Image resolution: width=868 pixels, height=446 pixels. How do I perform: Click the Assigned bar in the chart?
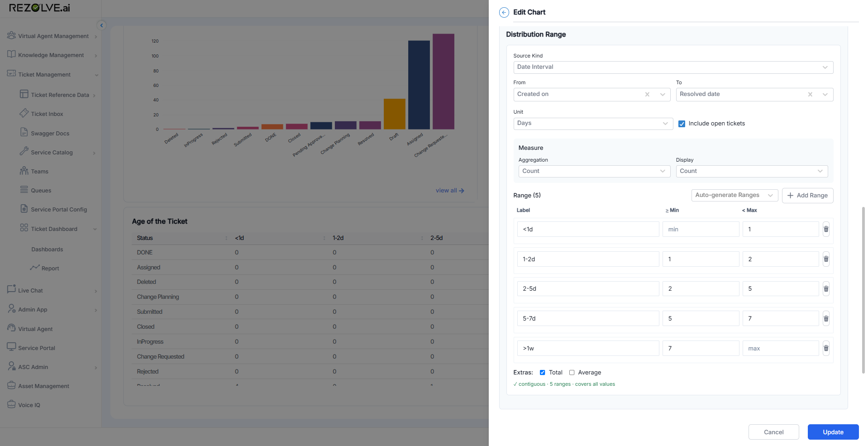click(x=419, y=85)
